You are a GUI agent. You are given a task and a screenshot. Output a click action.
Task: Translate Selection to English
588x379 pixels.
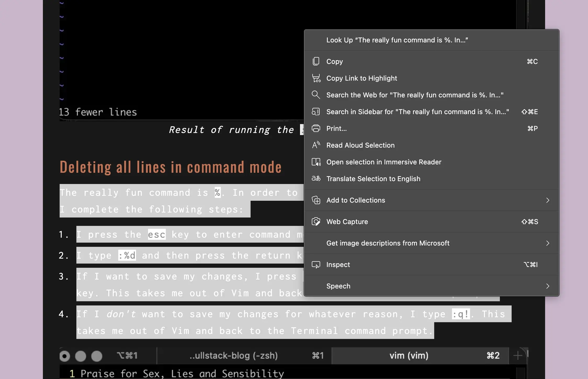tap(432, 179)
